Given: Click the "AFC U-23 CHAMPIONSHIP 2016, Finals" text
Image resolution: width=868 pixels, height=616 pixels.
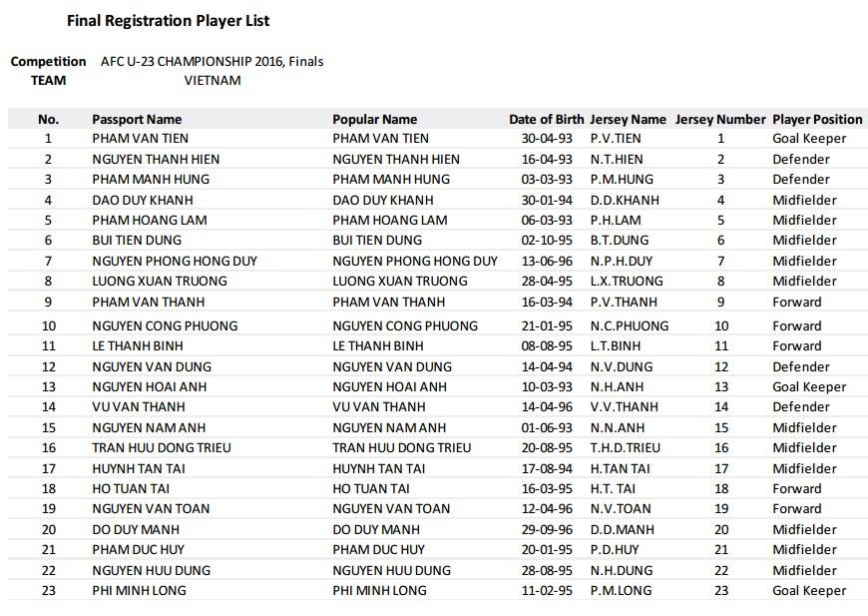Looking at the screenshot, I should click(x=212, y=61).
